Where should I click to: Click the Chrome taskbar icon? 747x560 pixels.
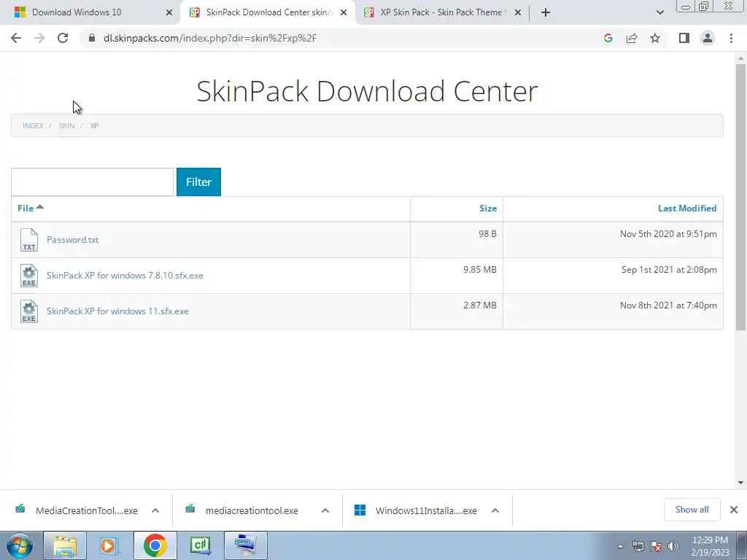[x=155, y=545]
